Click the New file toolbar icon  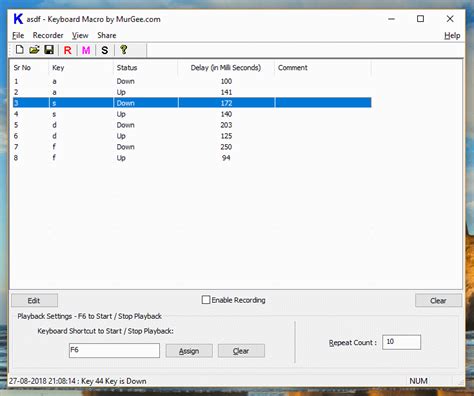tap(20, 50)
